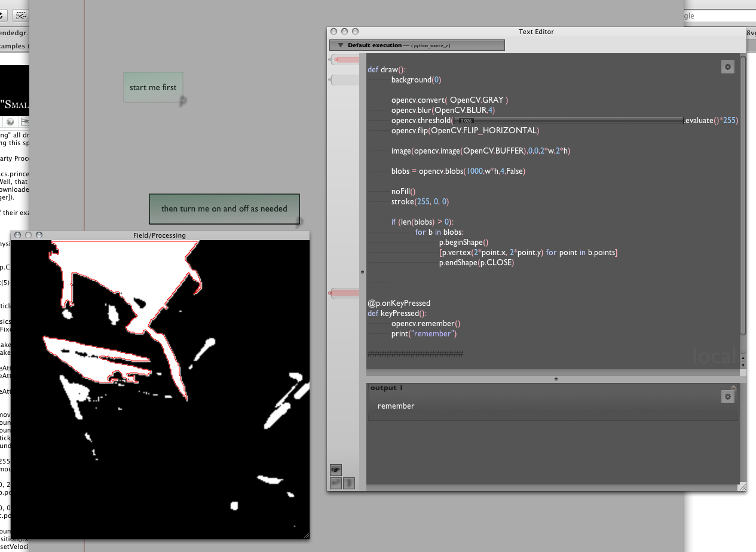The image size is (756, 552).
Task: Click the pointing hand icon in editor
Action: (x=336, y=470)
